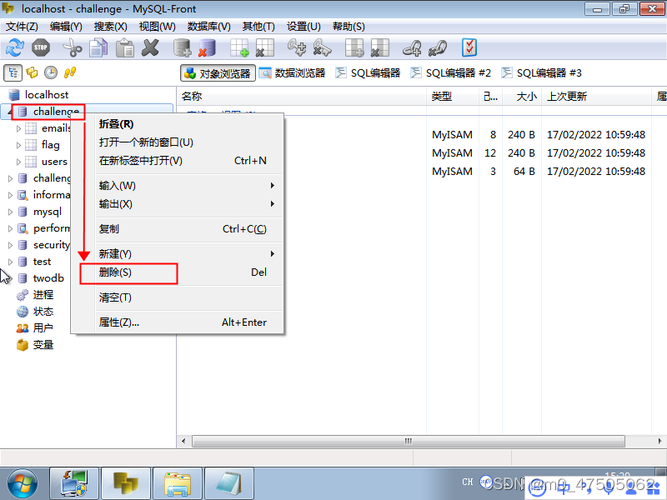Click the Copy documents icon
Image resolution: width=667 pixels, height=500 pixels.
point(99,48)
